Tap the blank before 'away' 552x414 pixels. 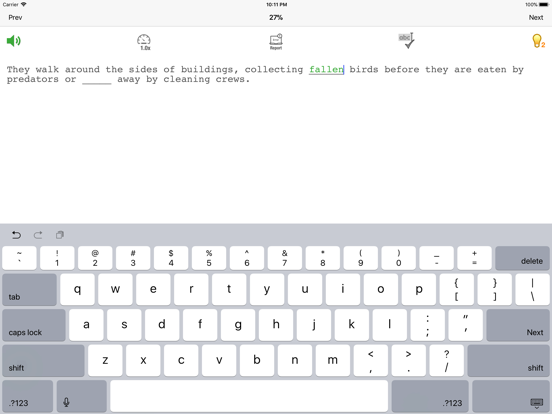[x=97, y=80]
